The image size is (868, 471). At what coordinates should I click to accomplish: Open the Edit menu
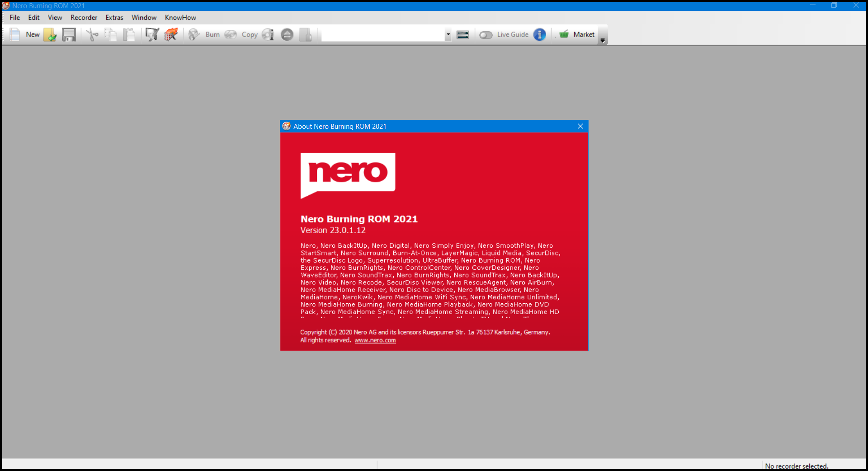(x=34, y=18)
